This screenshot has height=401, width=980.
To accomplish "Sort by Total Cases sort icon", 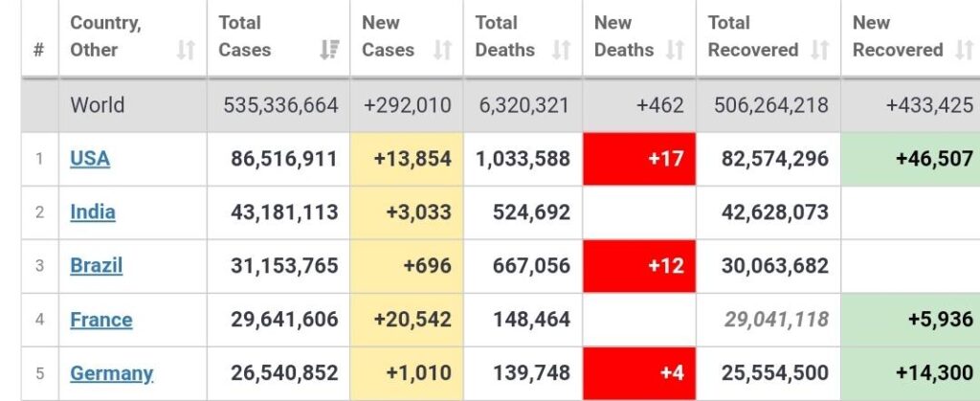I will point(330,50).
